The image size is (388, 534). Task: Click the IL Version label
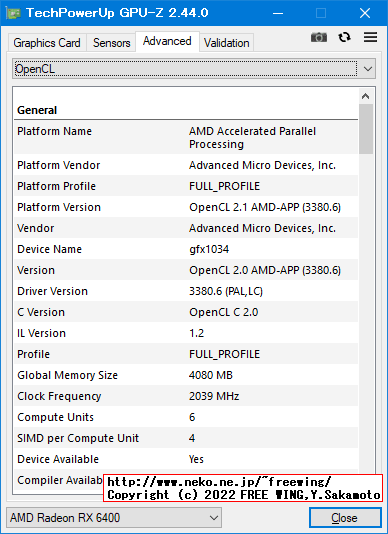click(x=42, y=333)
